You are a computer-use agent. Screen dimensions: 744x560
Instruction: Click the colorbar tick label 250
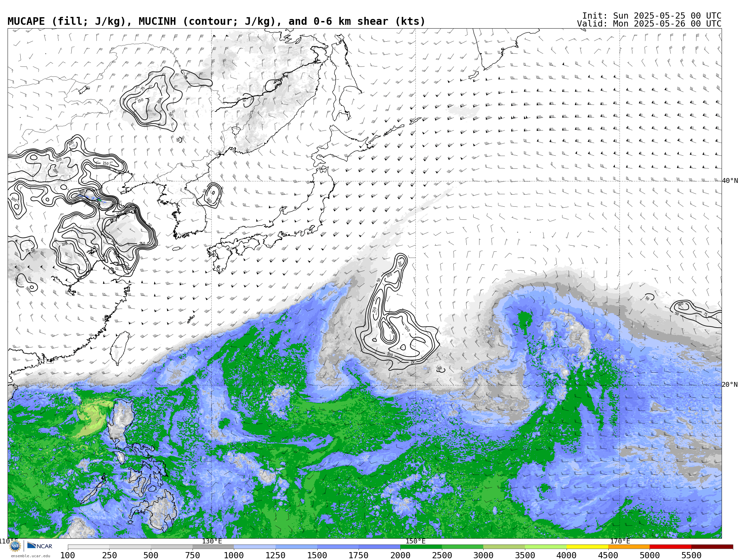(x=110, y=556)
